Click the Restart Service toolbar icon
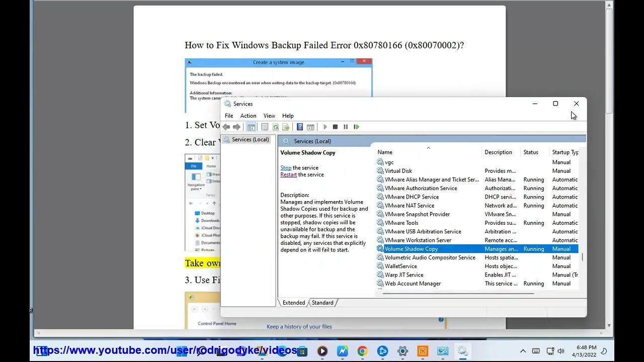The image size is (644, 362). pyautogui.click(x=356, y=127)
